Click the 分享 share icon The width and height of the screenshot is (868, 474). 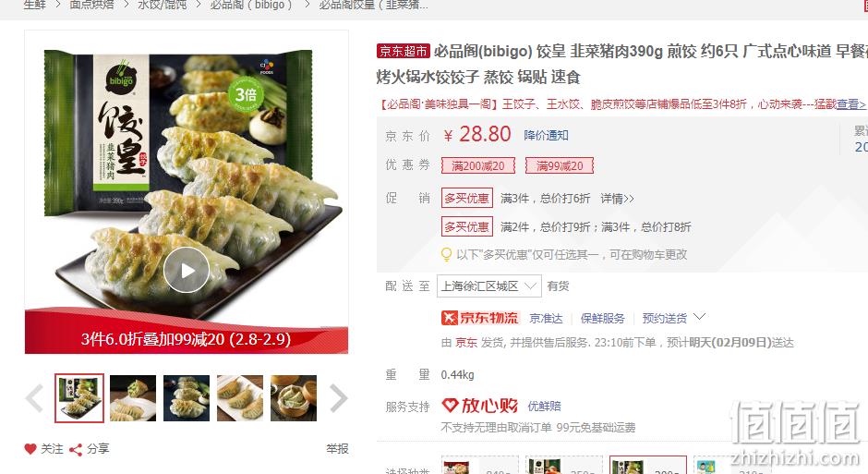tap(76, 450)
